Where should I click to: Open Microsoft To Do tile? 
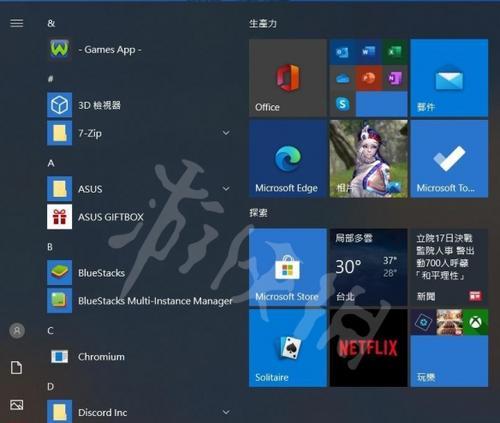pos(449,159)
